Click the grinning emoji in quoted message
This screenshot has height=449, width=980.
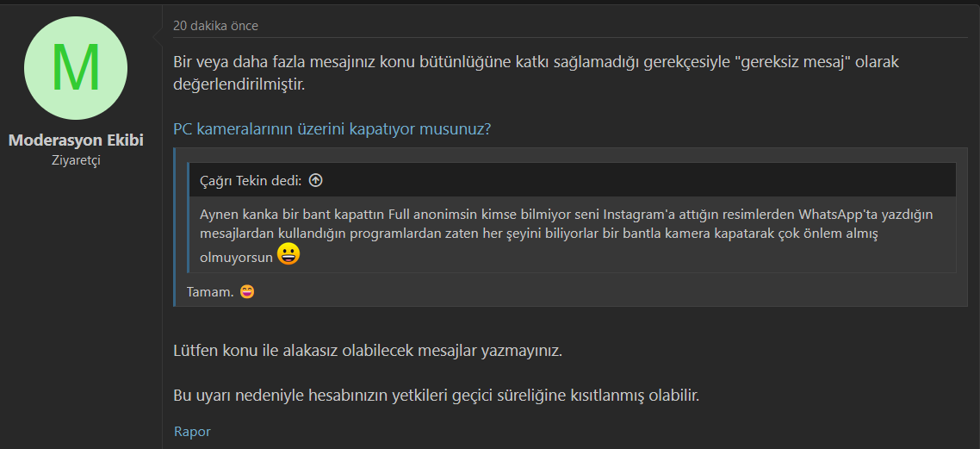click(x=288, y=254)
